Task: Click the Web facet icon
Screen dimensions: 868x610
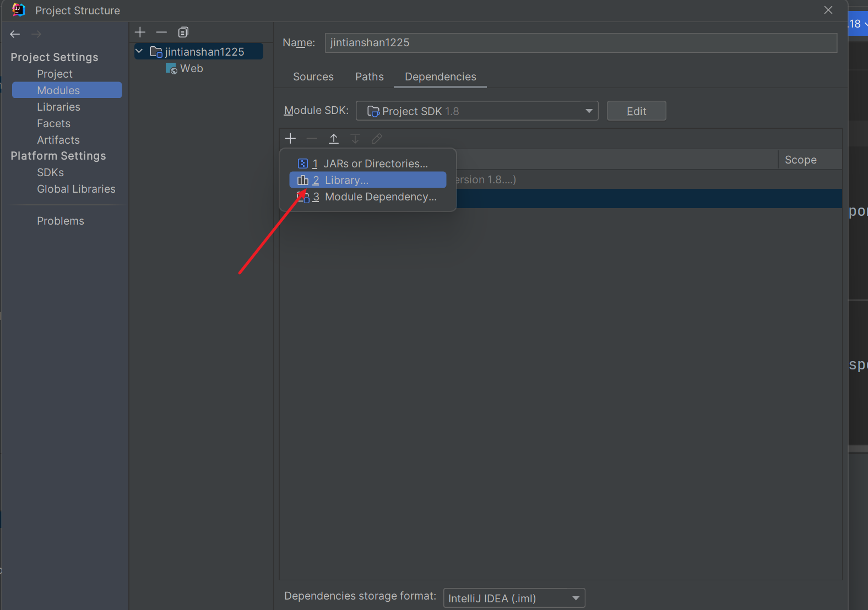Action: (171, 68)
